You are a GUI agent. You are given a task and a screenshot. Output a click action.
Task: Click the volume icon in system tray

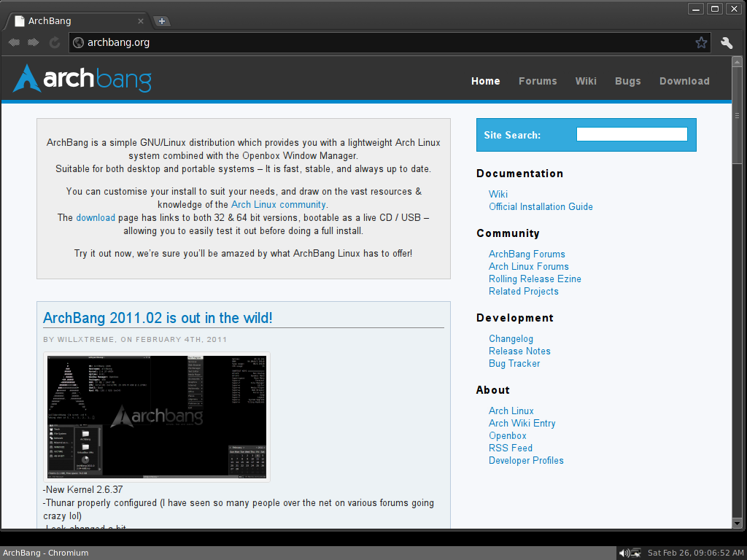[x=624, y=553]
